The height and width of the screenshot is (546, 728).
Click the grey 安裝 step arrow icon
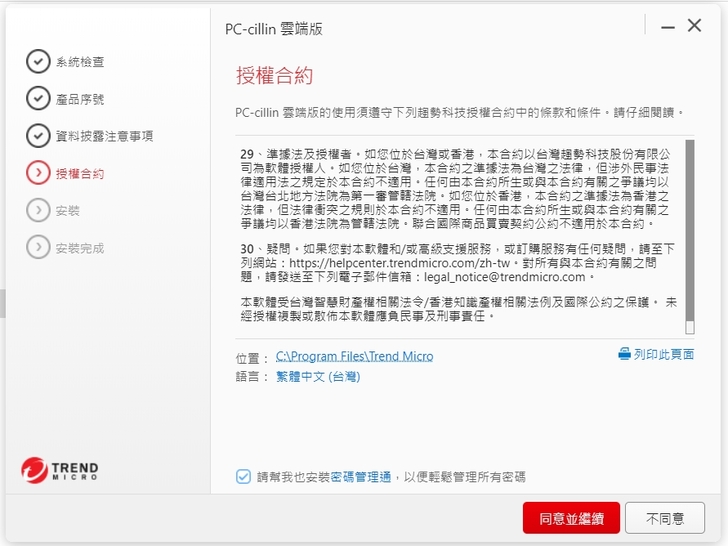pos(38,210)
